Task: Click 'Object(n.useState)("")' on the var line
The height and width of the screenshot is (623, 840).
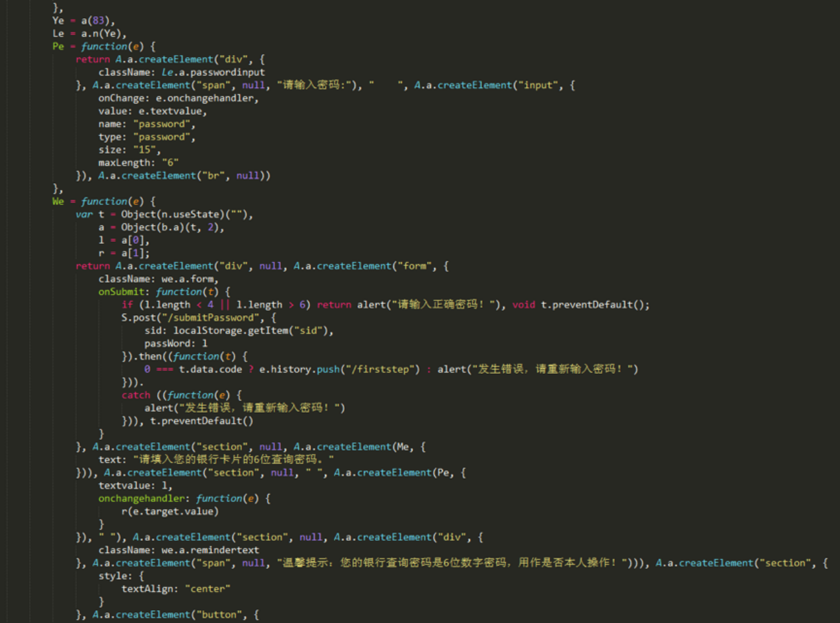Action: pos(186,215)
